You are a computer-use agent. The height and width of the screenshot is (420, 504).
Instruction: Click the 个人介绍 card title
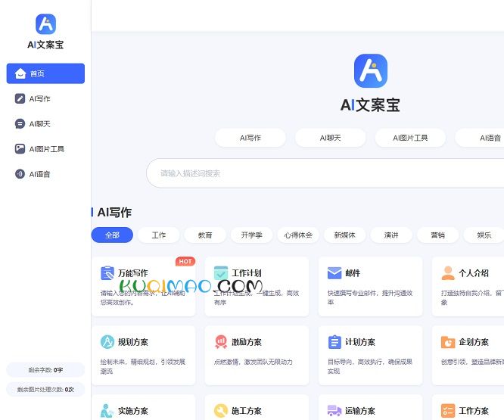tap(474, 273)
